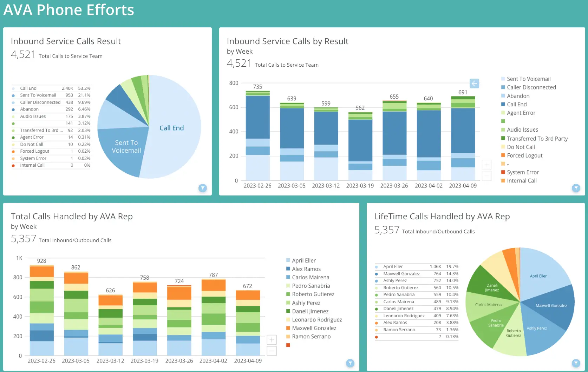This screenshot has height=372, width=588.
Task: Toggle the Call End series in weekly chart legend
Action: [x=514, y=104]
